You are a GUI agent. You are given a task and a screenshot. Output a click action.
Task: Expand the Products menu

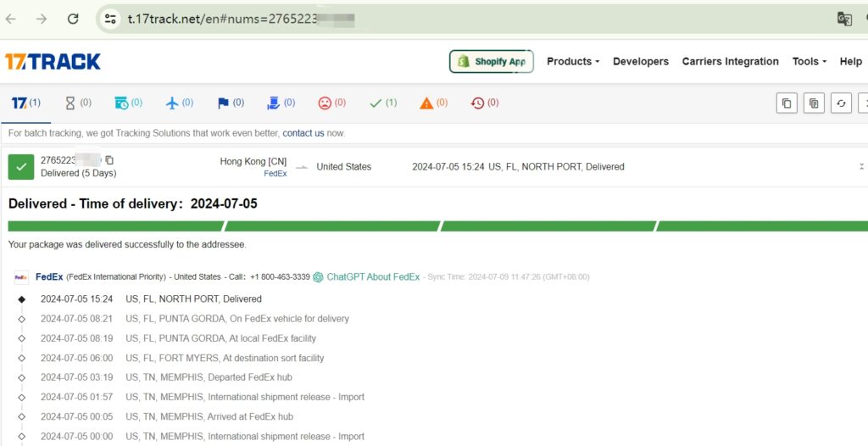[573, 62]
